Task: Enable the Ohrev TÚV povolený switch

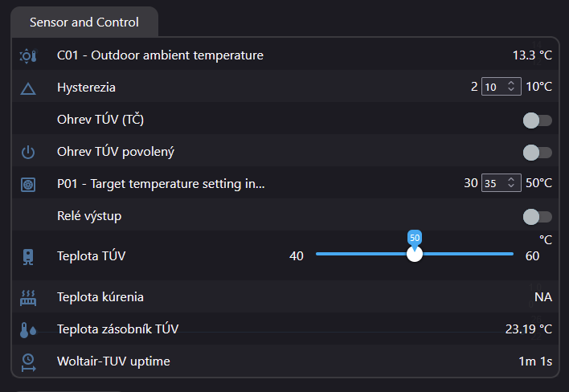Action: (x=537, y=152)
